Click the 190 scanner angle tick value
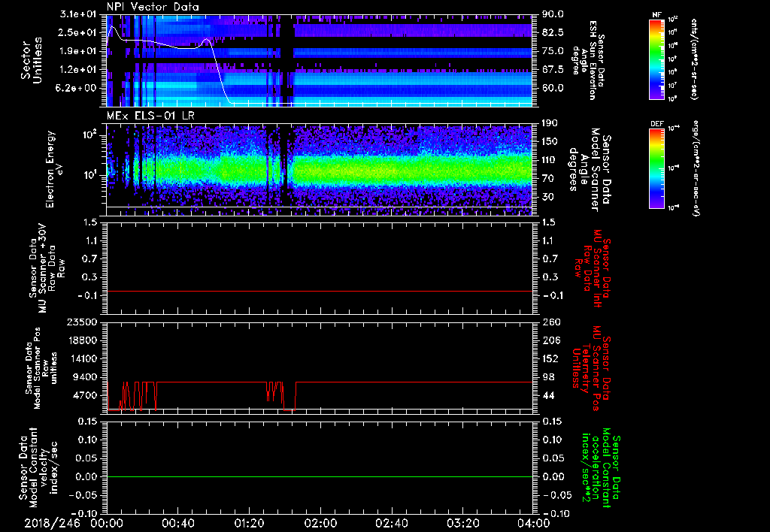Screen dimensions: 770x532 (550, 123)
